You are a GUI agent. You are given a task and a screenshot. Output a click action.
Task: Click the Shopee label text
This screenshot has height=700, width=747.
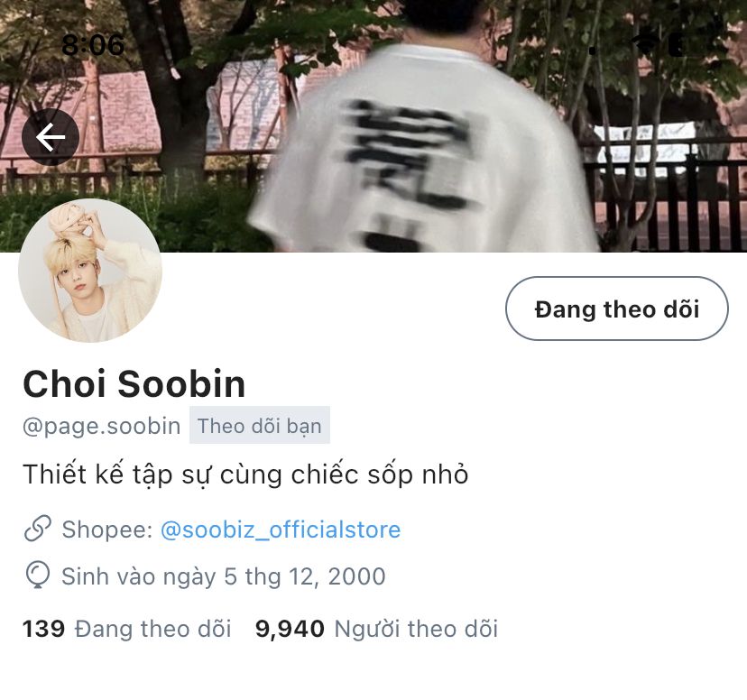click(107, 530)
